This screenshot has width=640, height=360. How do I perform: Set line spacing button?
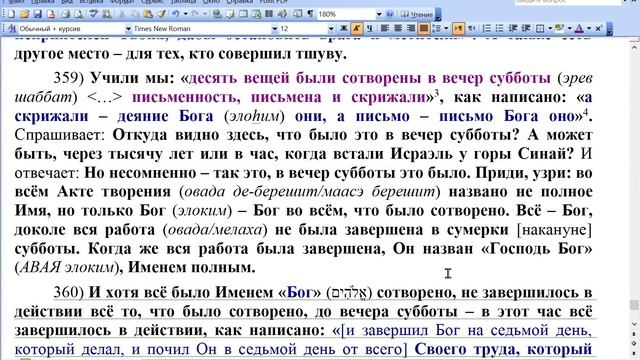click(x=437, y=28)
